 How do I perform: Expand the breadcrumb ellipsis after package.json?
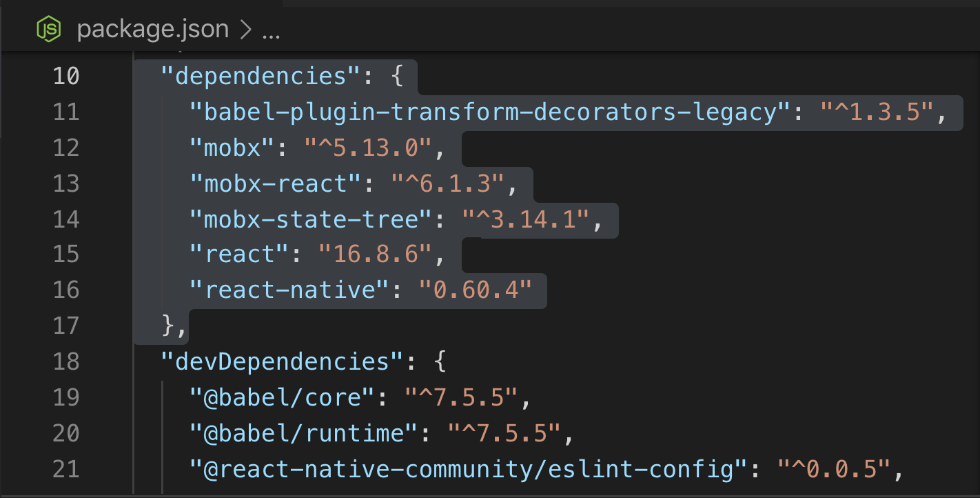click(x=272, y=29)
